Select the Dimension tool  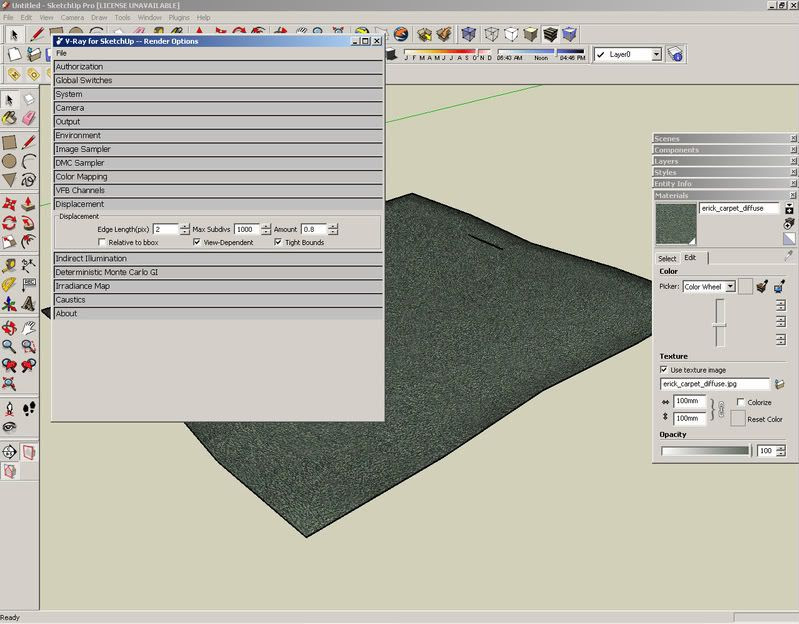29,265
